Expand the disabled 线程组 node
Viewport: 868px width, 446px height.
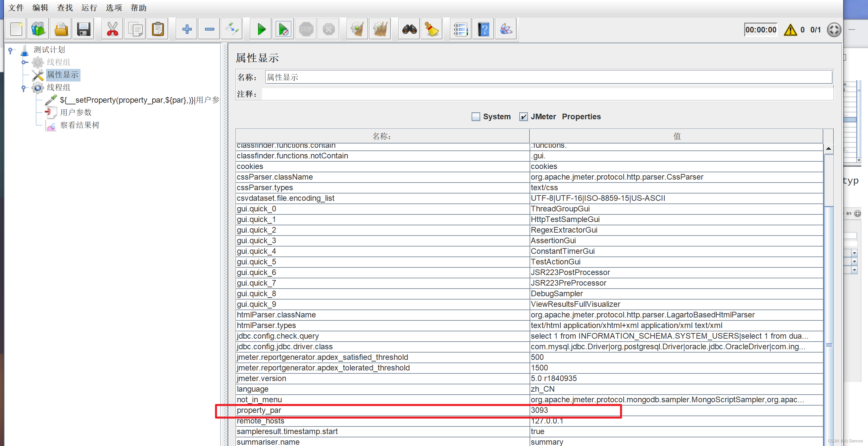click(24, 62)
